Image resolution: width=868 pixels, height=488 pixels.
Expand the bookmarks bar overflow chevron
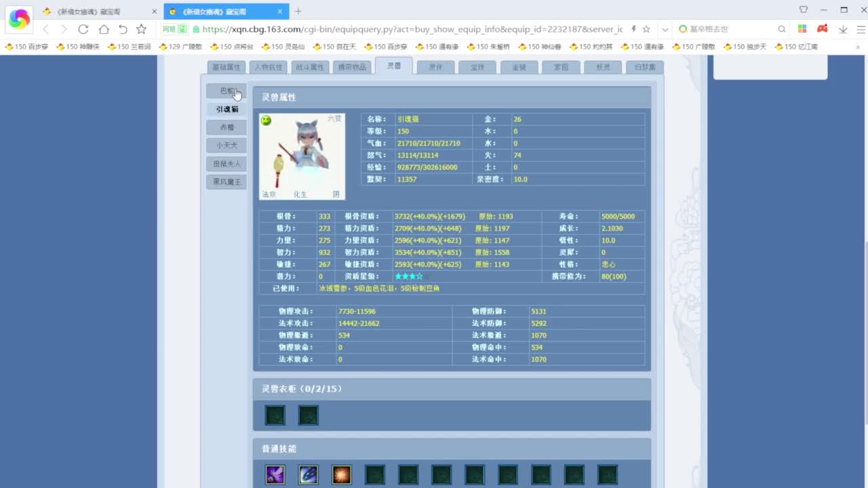[857, 47]
